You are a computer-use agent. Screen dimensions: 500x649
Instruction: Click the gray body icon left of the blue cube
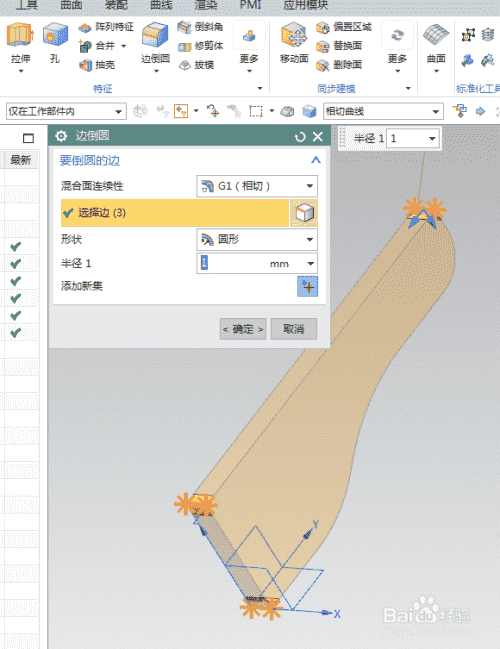pyautogui.click(x=287, y=111)
